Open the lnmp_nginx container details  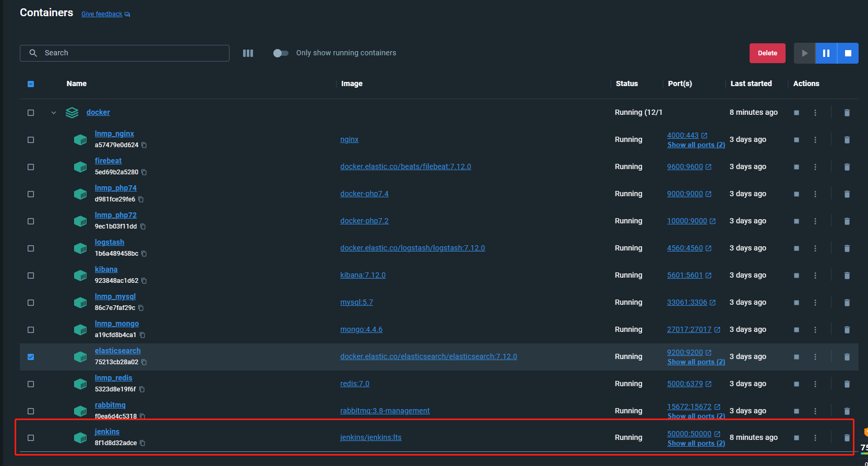[x=114, y=134]
